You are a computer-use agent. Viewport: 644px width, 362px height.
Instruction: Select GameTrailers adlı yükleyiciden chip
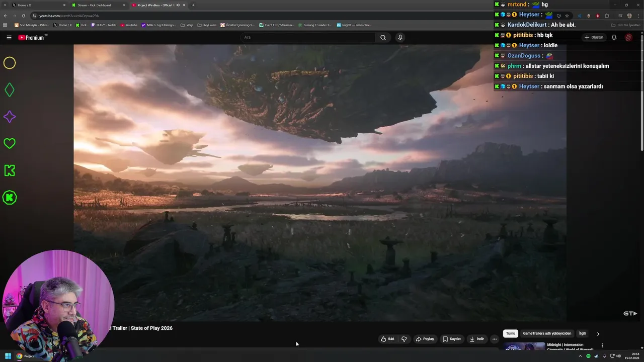point(547,333)
